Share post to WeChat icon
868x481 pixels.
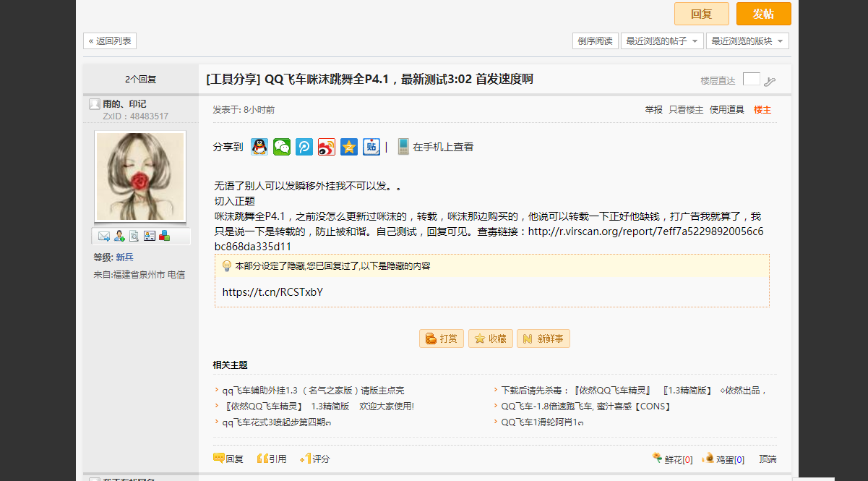[x=282, y=146]
